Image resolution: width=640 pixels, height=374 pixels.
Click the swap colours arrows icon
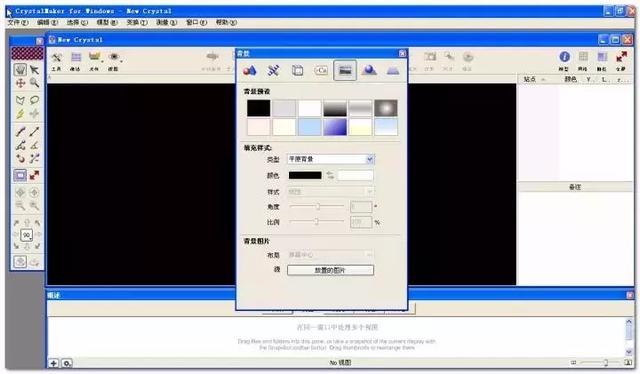330,176
